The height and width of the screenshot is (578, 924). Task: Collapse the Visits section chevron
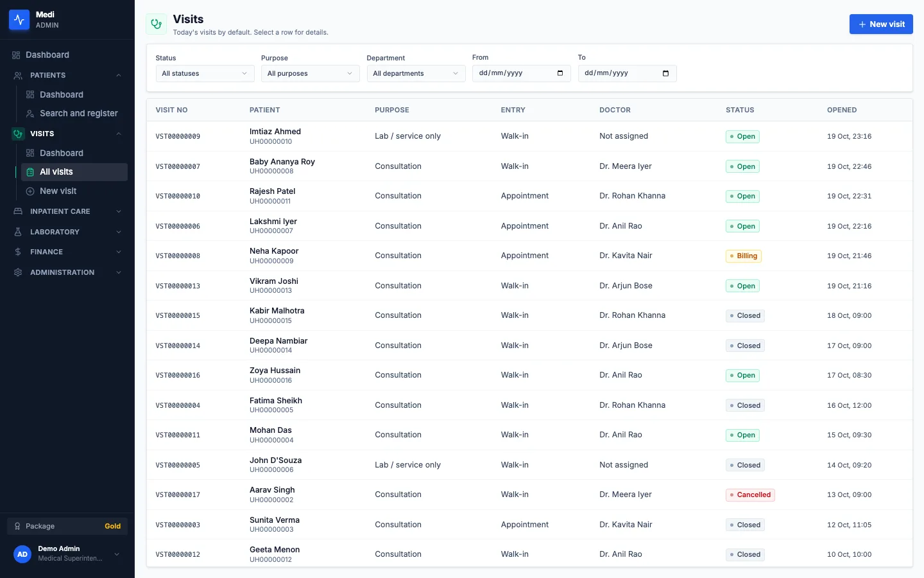click(119, 134)
